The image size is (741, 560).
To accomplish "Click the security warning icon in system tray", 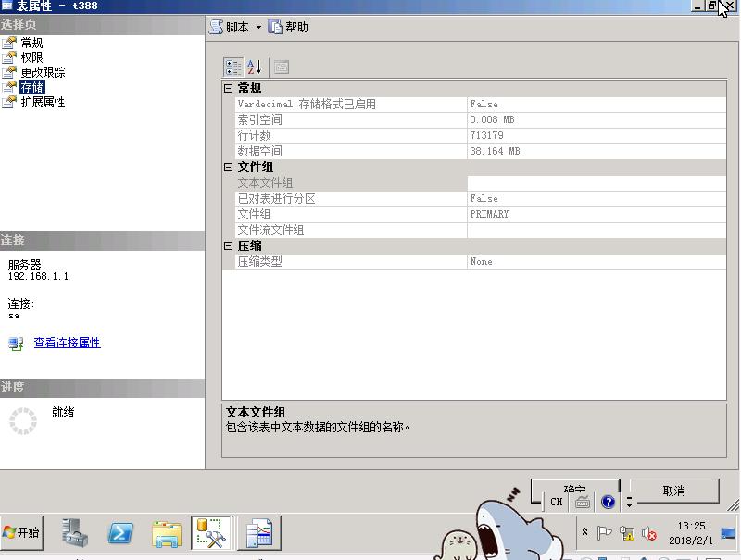I will tap(627, 534).
